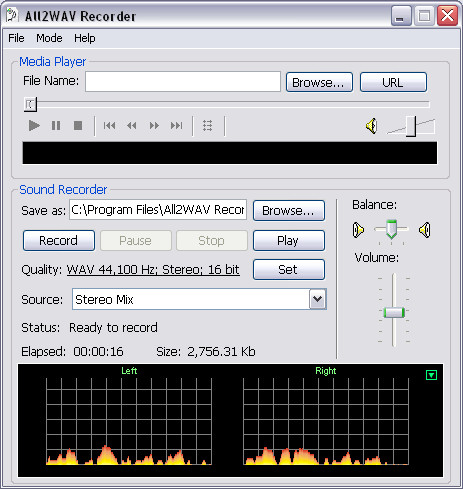
Task: Click Browse next to Save as
Action: tap(289, 210)
